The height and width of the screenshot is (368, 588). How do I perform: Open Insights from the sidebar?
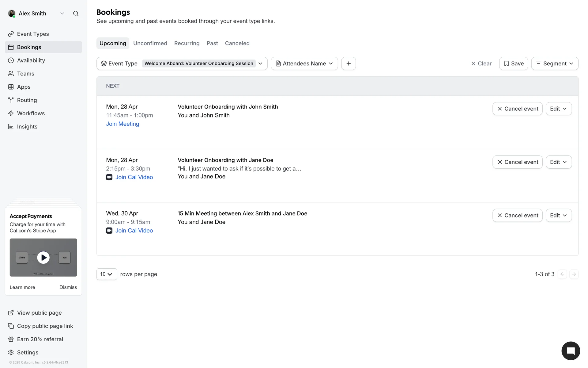coord(27,127)
